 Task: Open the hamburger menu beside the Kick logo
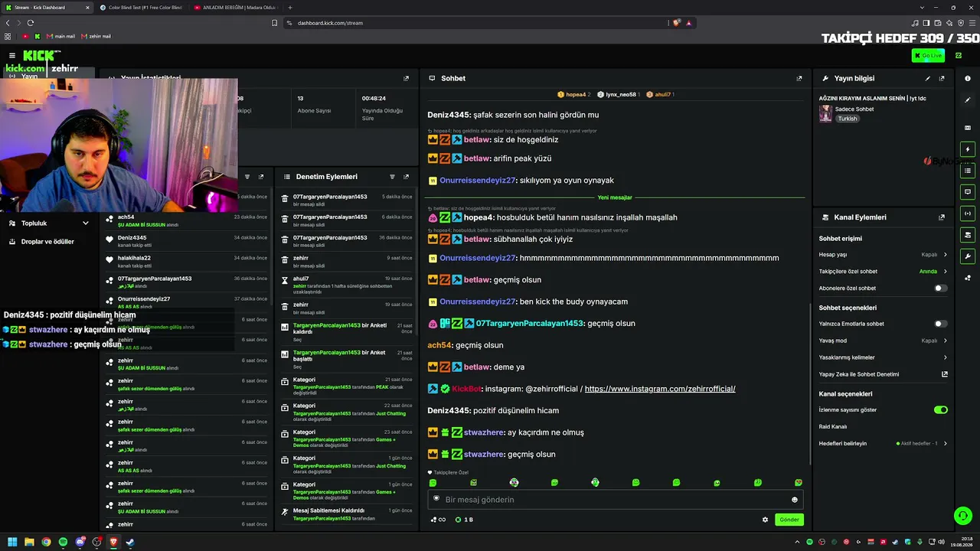(x=12, y=55)
